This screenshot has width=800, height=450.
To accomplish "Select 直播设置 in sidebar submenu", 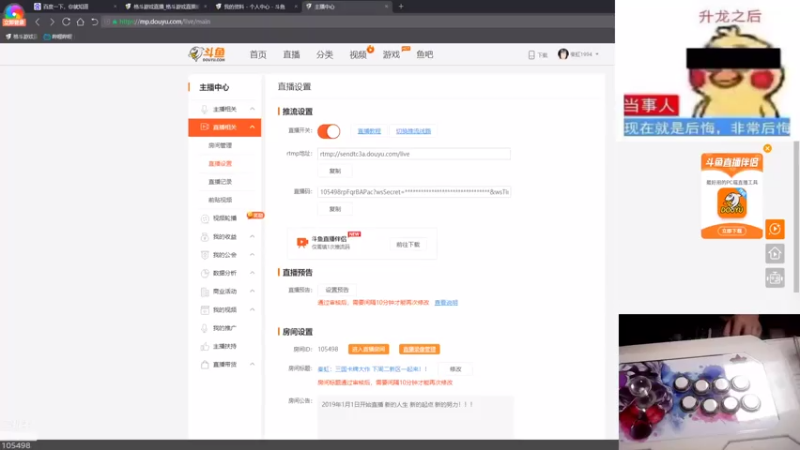I will [220, 164].
